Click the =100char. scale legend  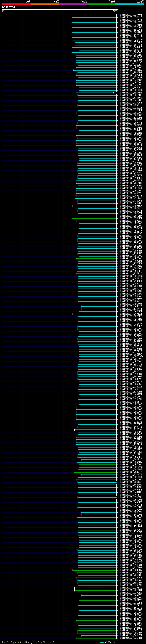coord(109,642)
